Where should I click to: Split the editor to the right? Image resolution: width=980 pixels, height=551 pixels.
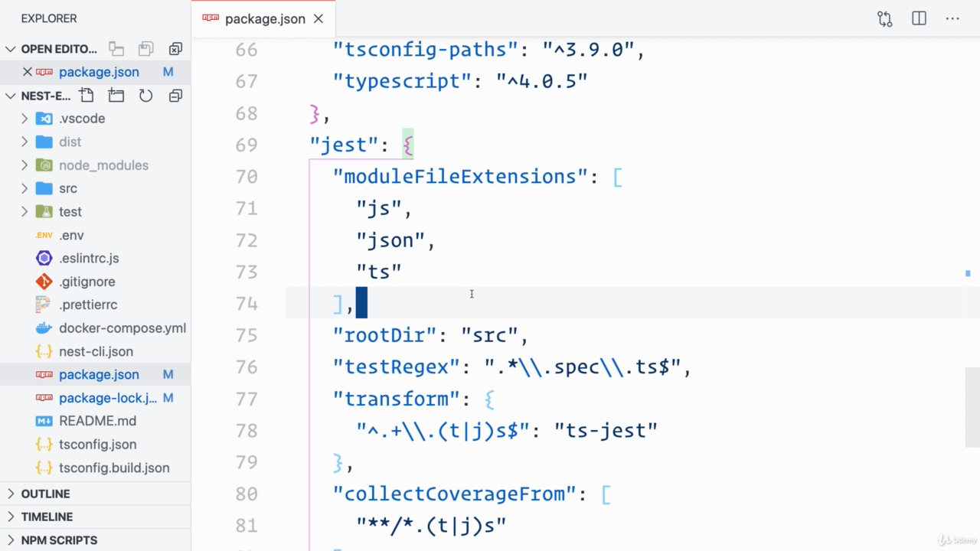coord(919,19)
